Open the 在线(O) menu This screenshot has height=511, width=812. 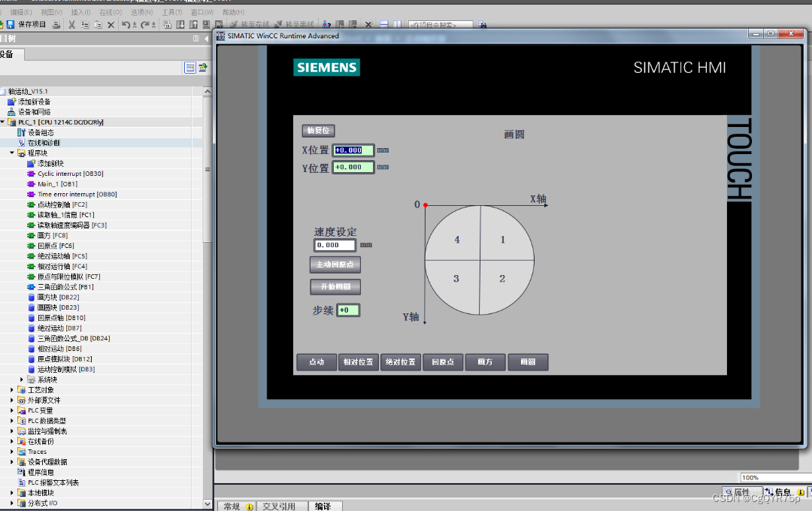point(111,12)
